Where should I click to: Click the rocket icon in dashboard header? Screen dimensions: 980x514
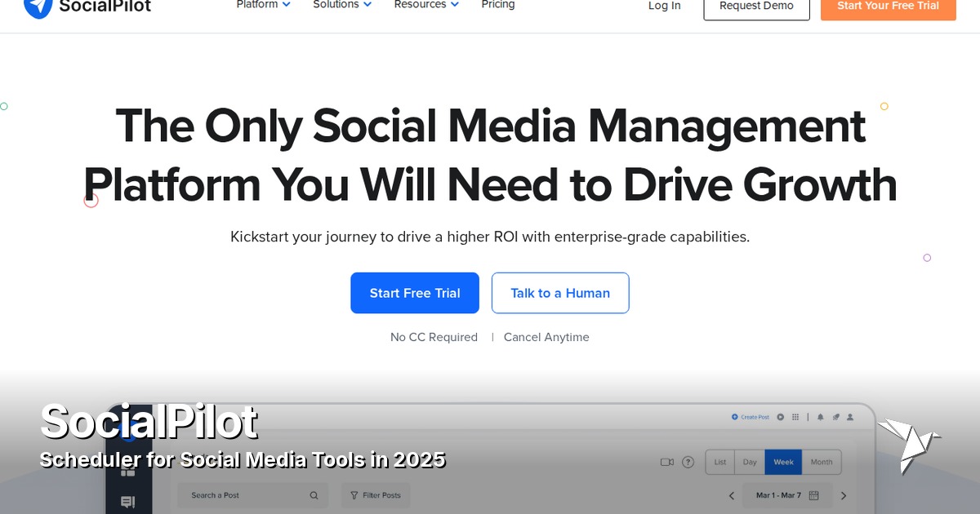(x=835, y=417)
